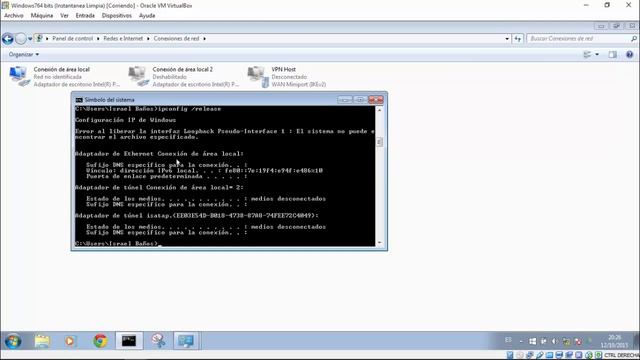
Task: Maximize the Símbolo del sistema window
Action: [x=360, y=100]
